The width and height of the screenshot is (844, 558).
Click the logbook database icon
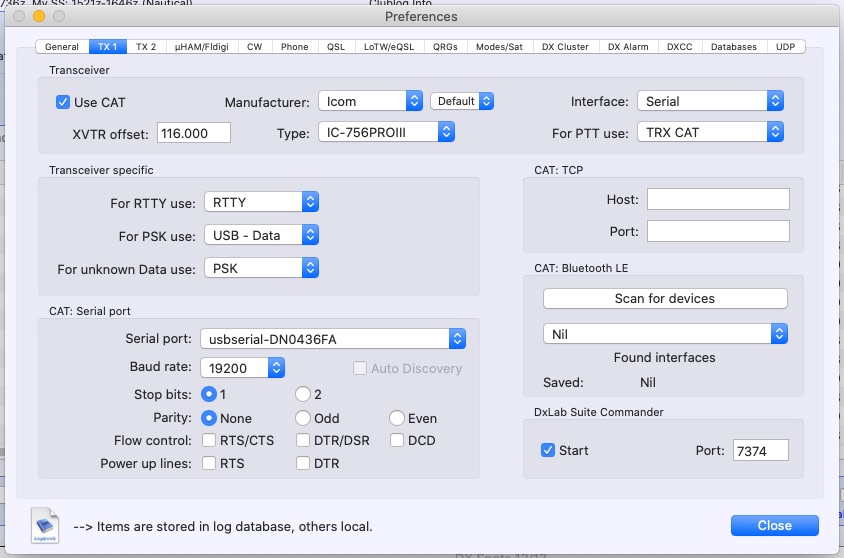tap(47, 525)
